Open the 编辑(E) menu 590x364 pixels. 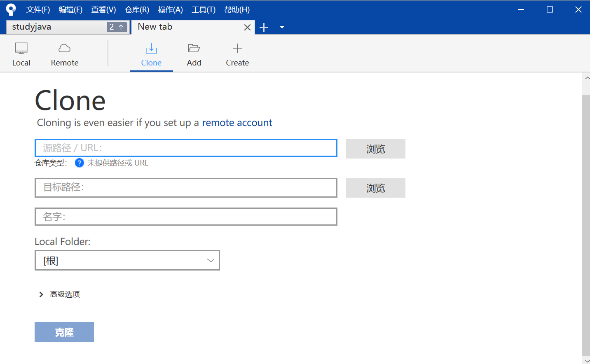[x=70, y=10]
